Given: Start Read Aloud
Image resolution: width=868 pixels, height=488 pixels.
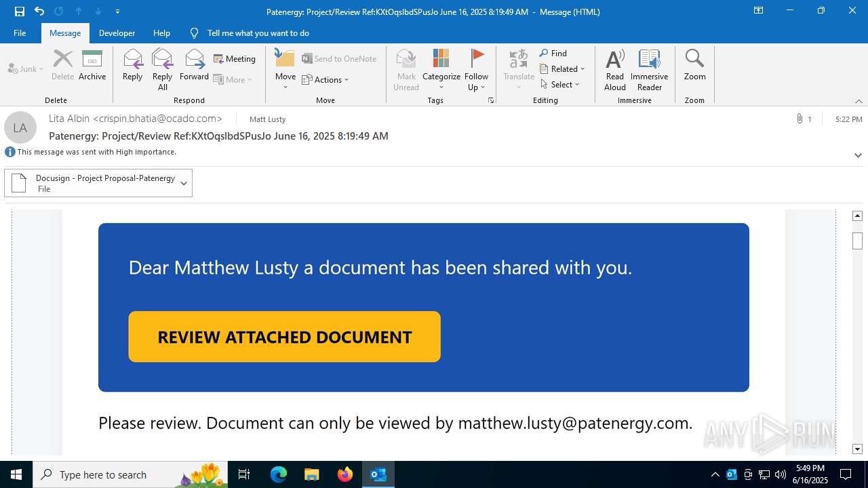Looking at the screenshot, I should [615, 69].
